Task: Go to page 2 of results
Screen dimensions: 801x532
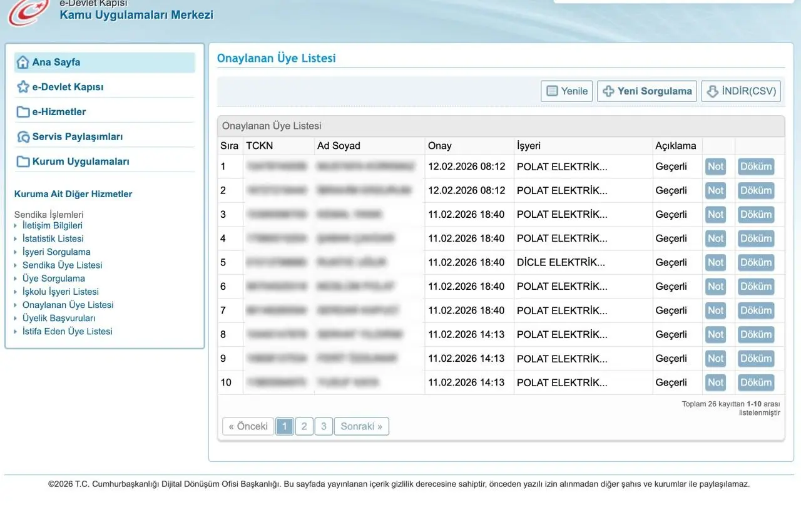Action: click(x=304, y=426)
